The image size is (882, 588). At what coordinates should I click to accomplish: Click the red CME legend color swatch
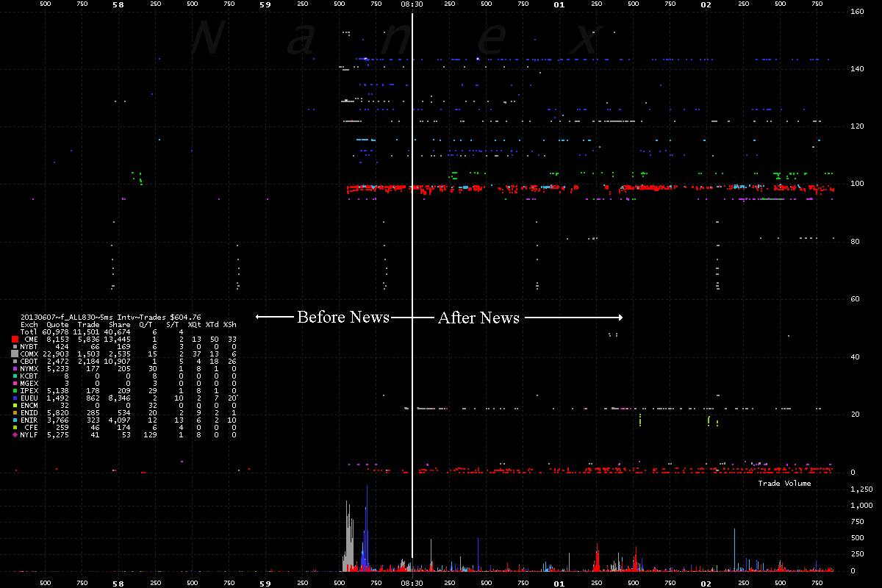(15, 339)
